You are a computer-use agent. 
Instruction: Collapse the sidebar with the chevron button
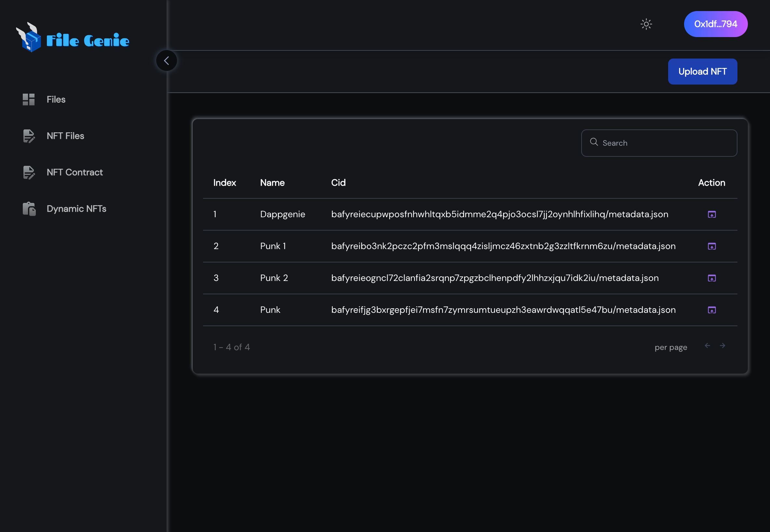167,61
